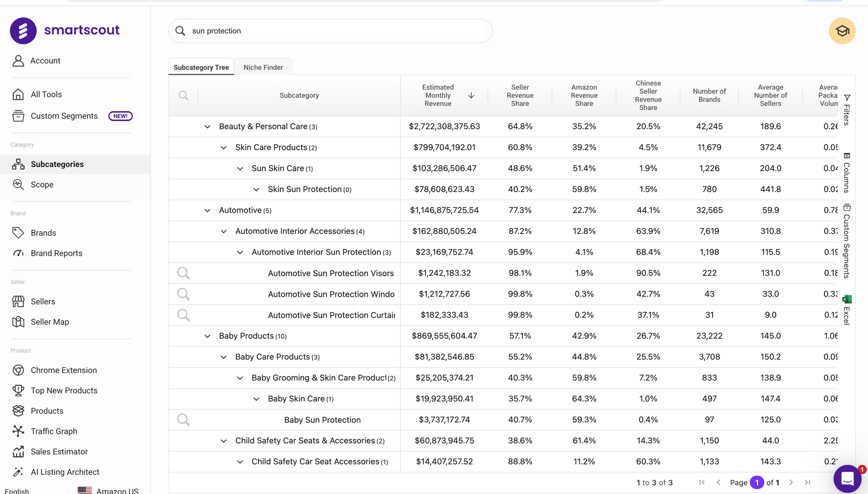This screenshot has height=494, width=868.
Task: Collapse the Beauty & Personal Care row
Action: coord(207,126)
